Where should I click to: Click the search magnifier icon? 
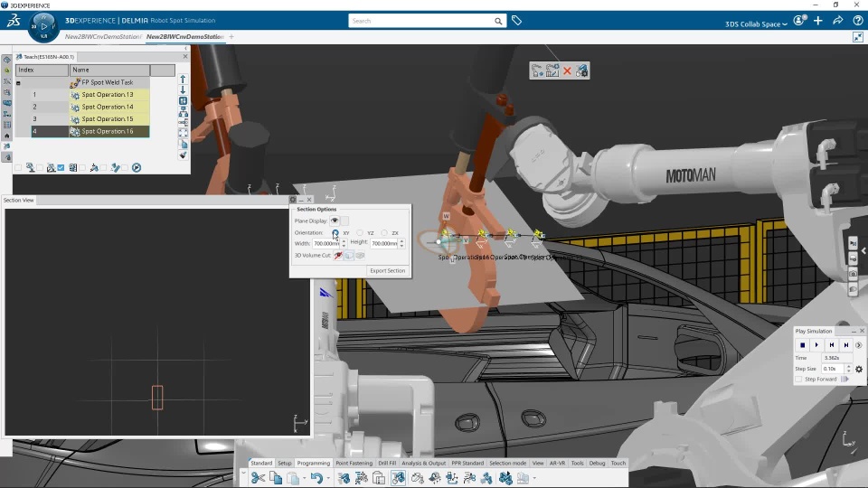498,21
